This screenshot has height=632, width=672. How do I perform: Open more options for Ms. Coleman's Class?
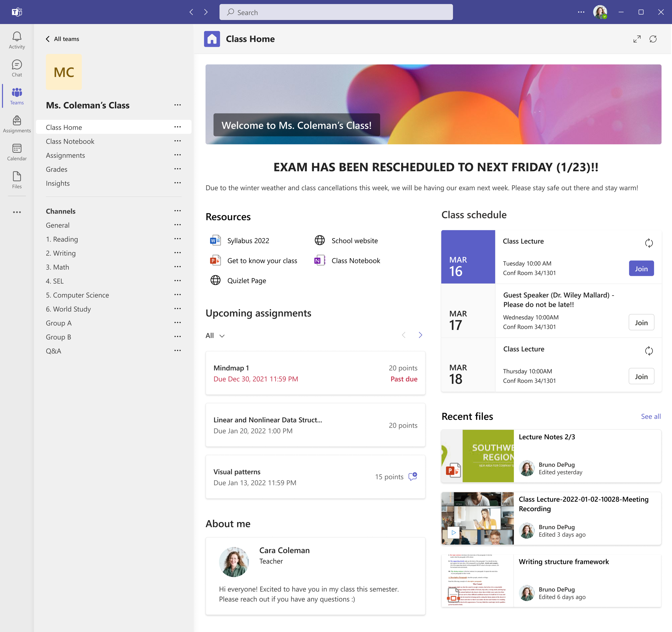177,105
